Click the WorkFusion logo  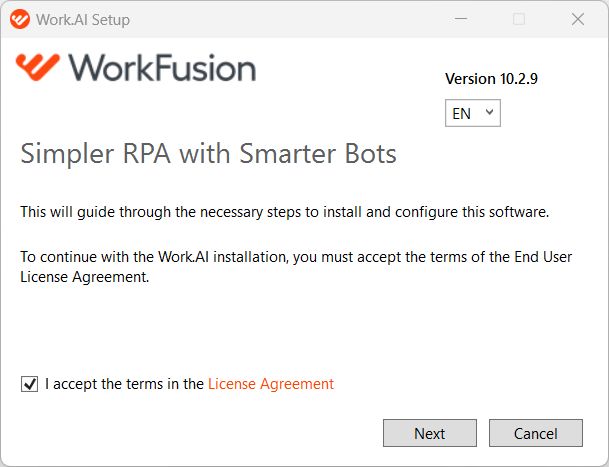pyautogui.click(x=136, y=68)
